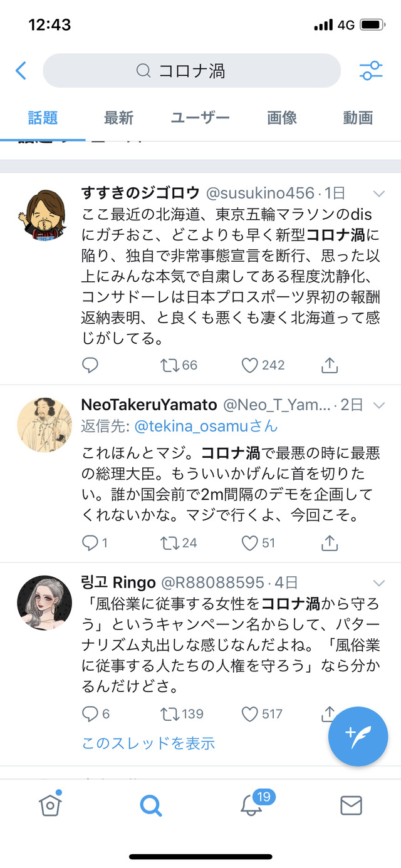This screenshot has width=401, height=868.
Task: Open このスレッドを表示 link
Action: click(x=148, y=743)
